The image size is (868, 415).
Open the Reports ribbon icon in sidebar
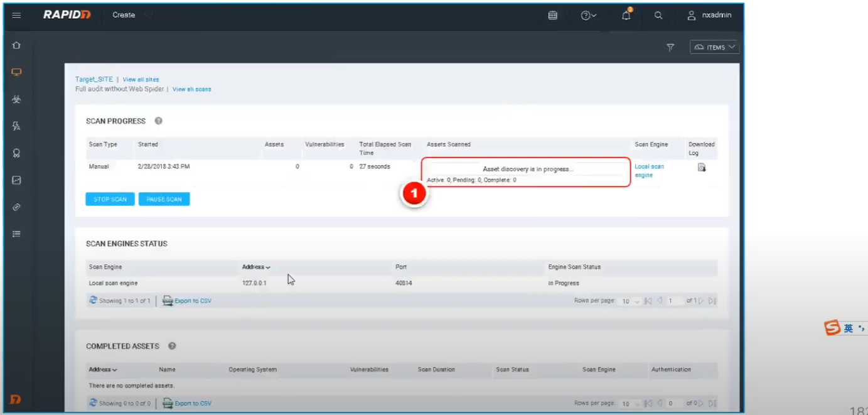click(17, 153)
